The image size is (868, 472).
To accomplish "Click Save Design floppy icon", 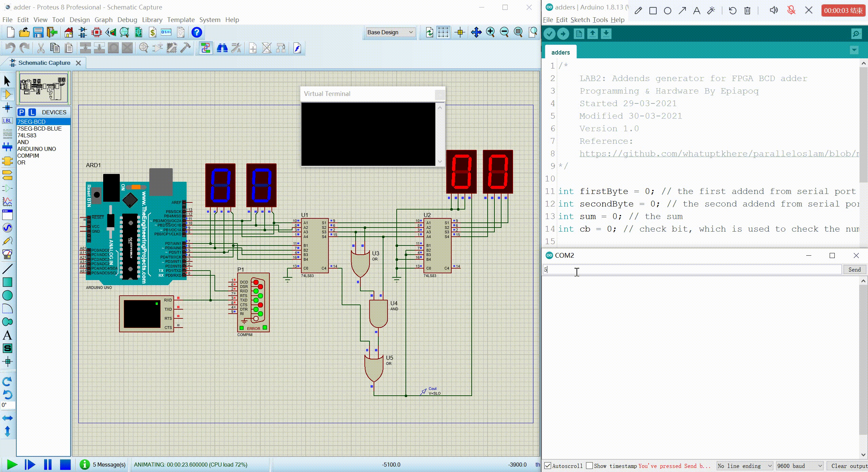I will (38, 33).
